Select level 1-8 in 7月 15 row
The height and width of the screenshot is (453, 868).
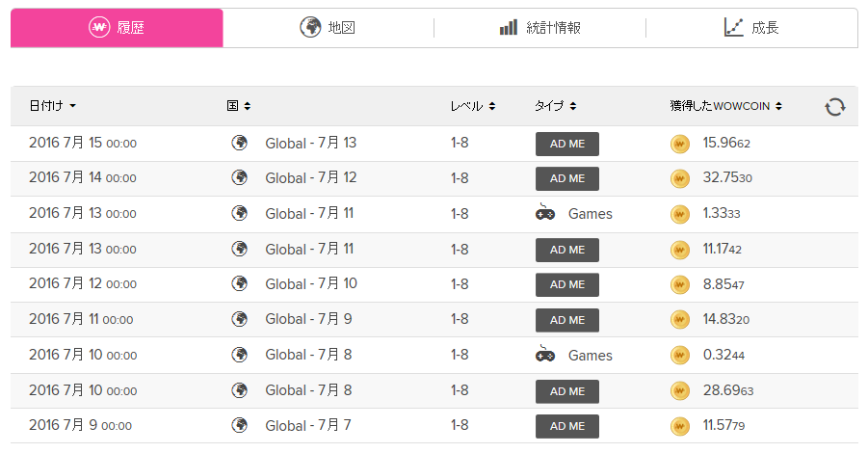[x=460, y=143]
